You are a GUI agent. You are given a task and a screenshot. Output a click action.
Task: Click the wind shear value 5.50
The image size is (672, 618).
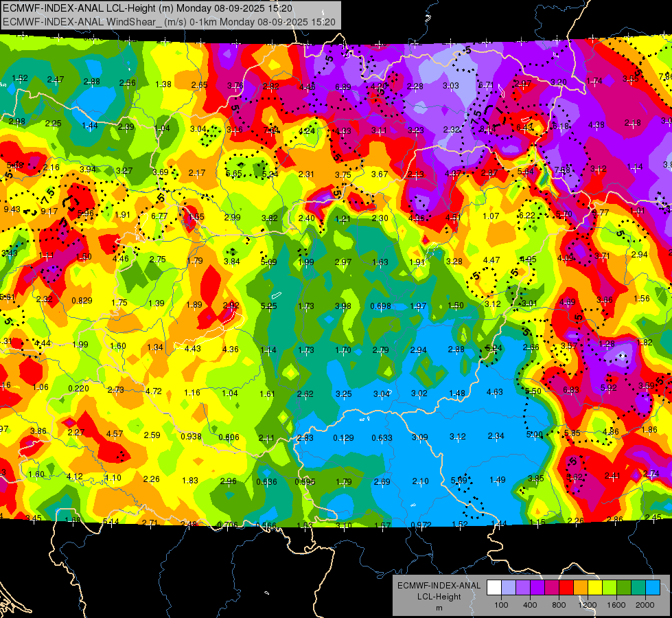533,391
